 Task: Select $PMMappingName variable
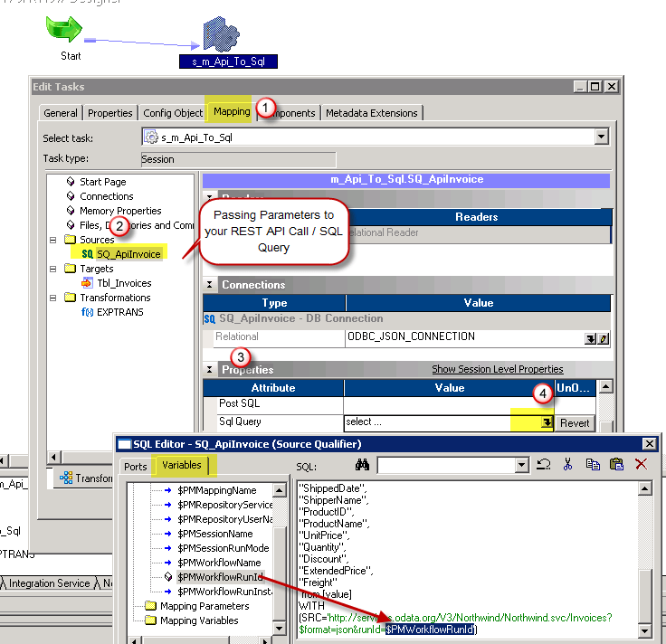point(216,490)
